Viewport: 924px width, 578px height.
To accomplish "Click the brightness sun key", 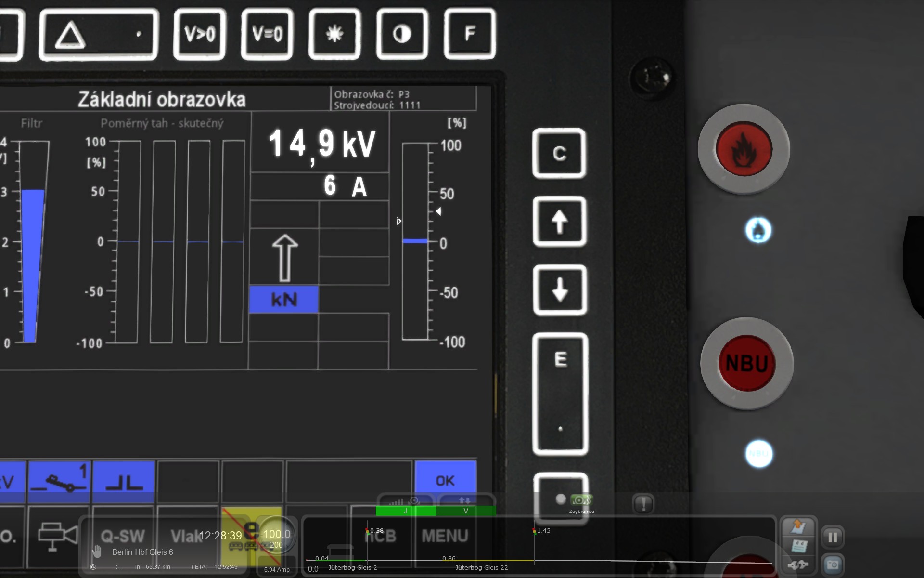I will click(x=334, y=34).
